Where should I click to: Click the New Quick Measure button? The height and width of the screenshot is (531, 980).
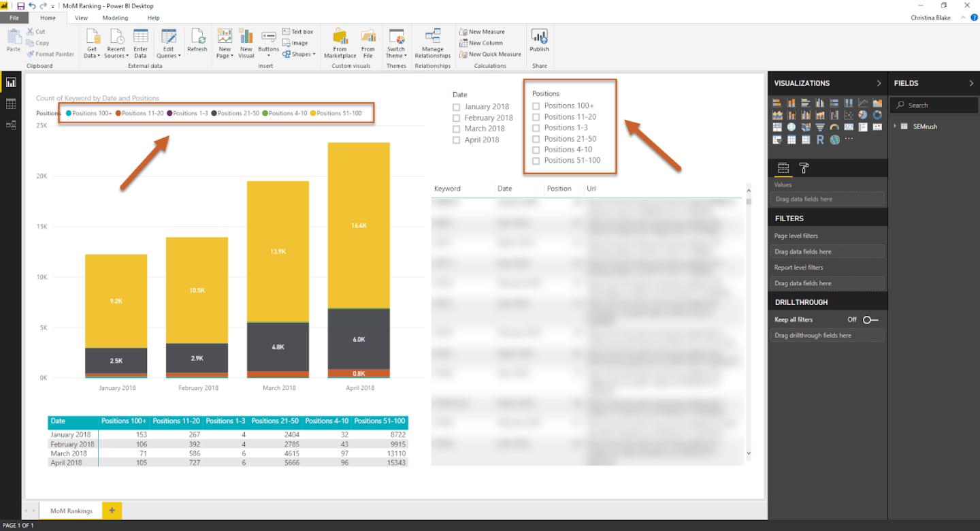(490, 54)
